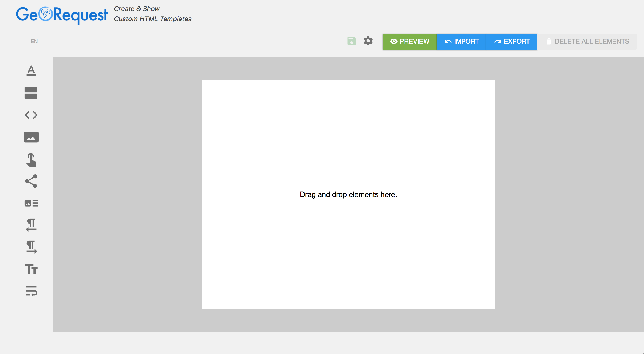Choose the HTML code element icon
This screenshot has height=354, width=644.
(31, 115)
